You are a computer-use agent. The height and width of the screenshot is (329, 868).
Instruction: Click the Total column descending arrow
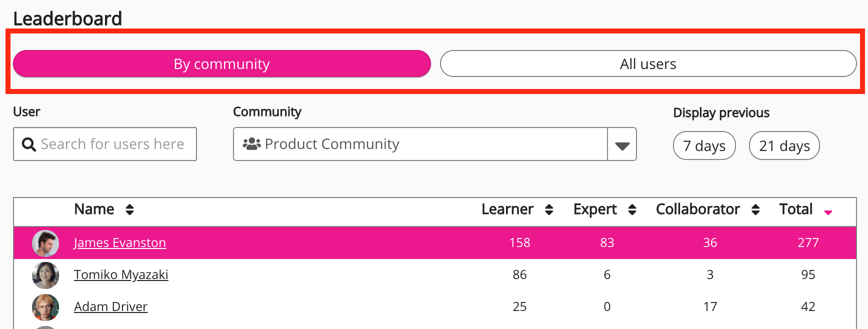[x=828, y=212]
